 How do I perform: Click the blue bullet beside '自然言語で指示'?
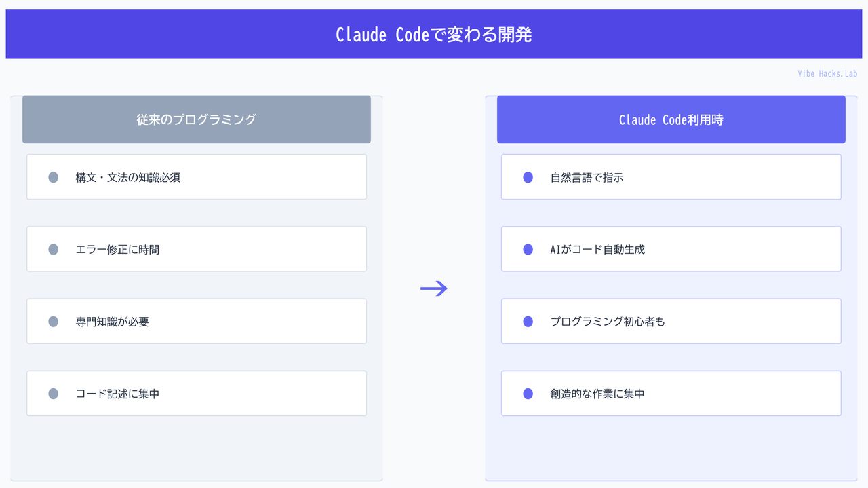(x=528, y=177)
